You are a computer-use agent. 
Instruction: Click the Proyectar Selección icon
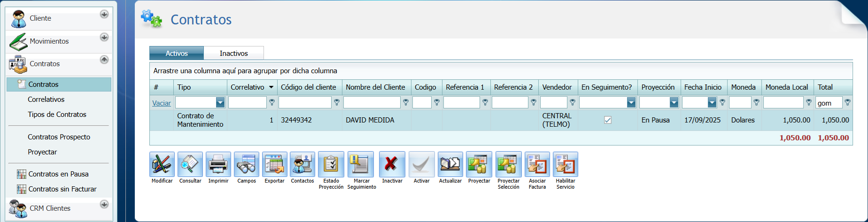tap(509, 164)
